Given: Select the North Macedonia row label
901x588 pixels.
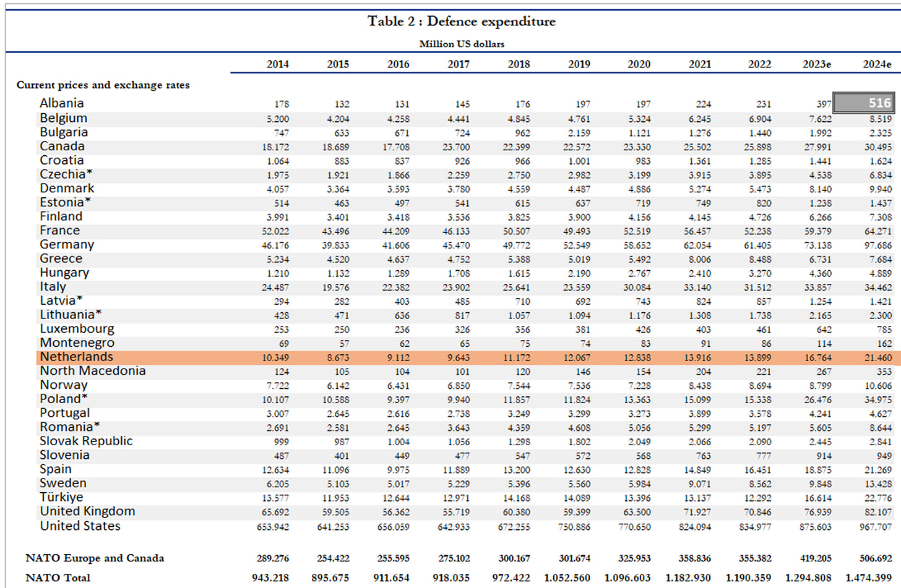Looking at the screenshot, I should point(93,371).
